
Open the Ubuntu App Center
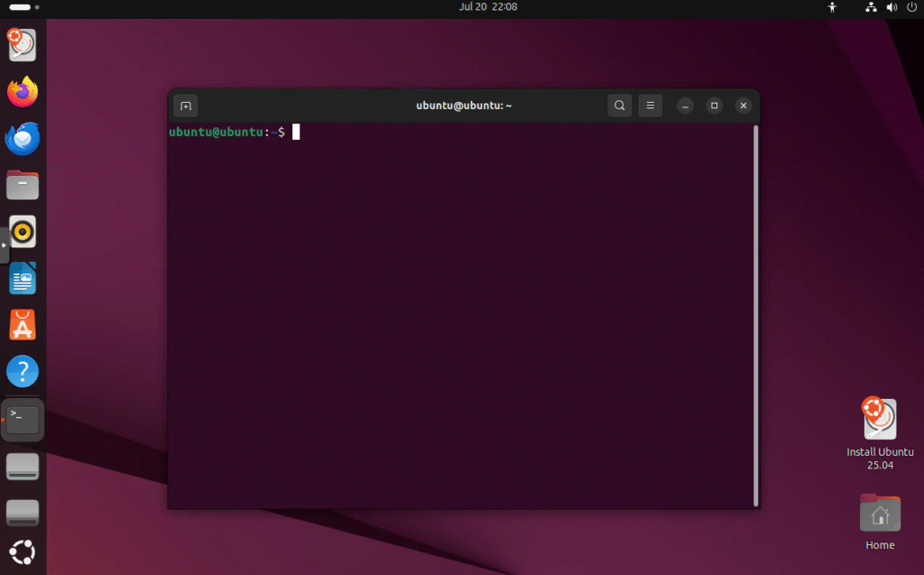[x=23, y=325]
